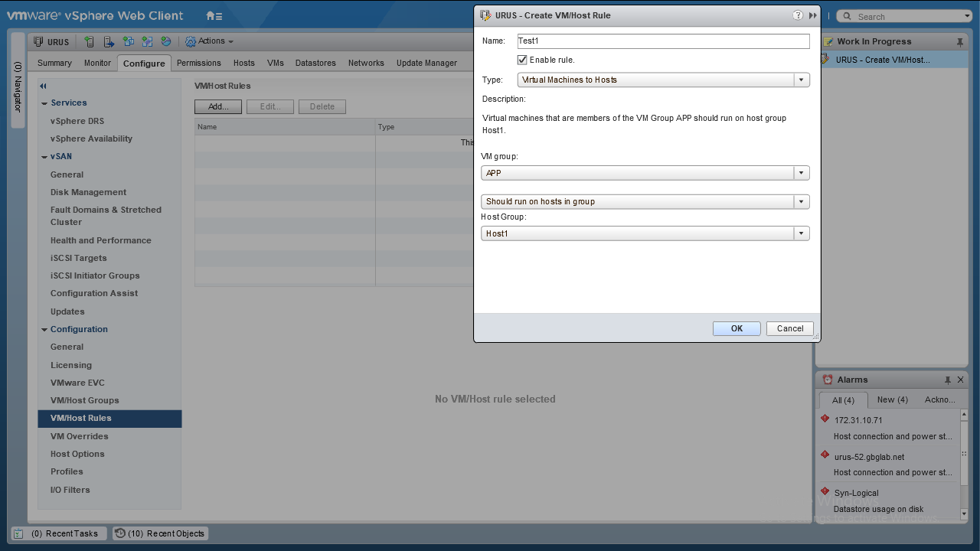
Task: Click the Name column header
Action: (285, 127)
